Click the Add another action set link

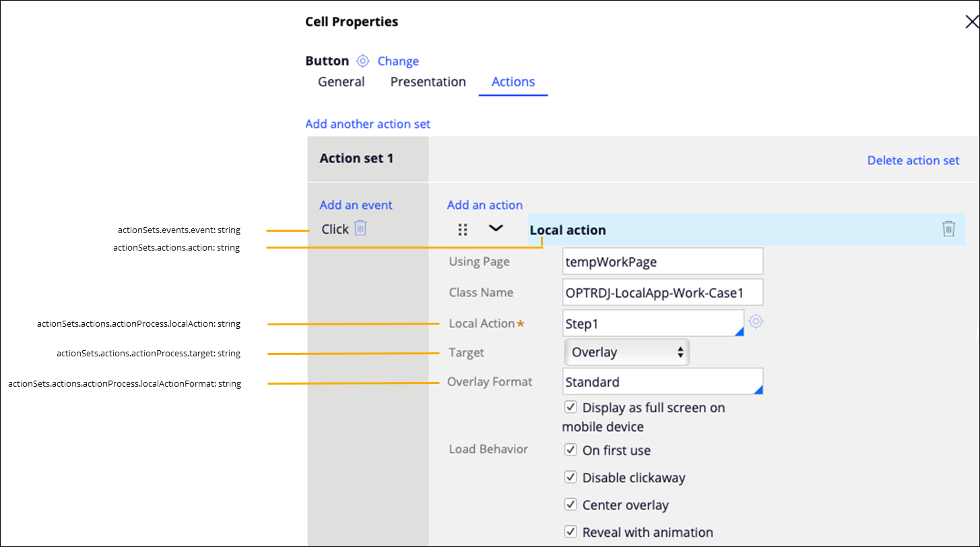[x=367, y=124]
